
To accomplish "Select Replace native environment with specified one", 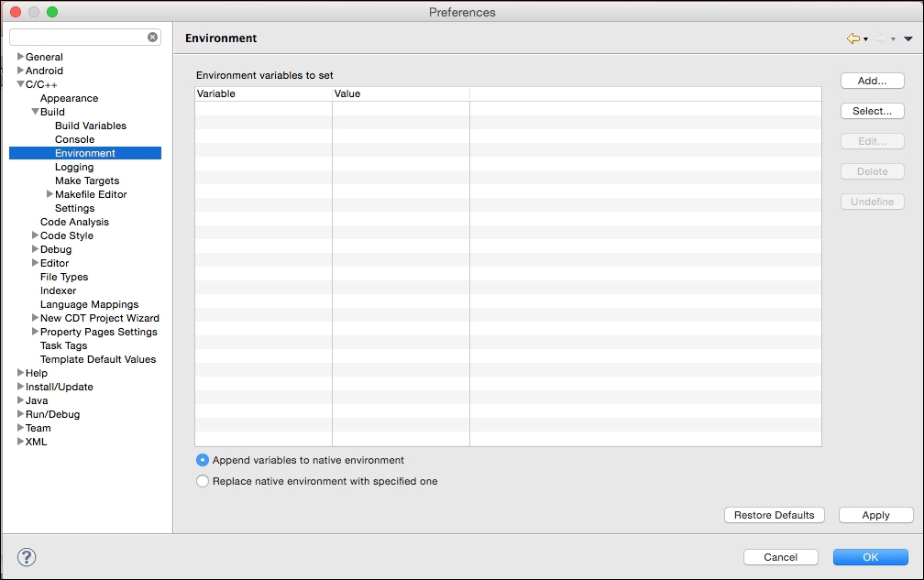I will 203,481.
